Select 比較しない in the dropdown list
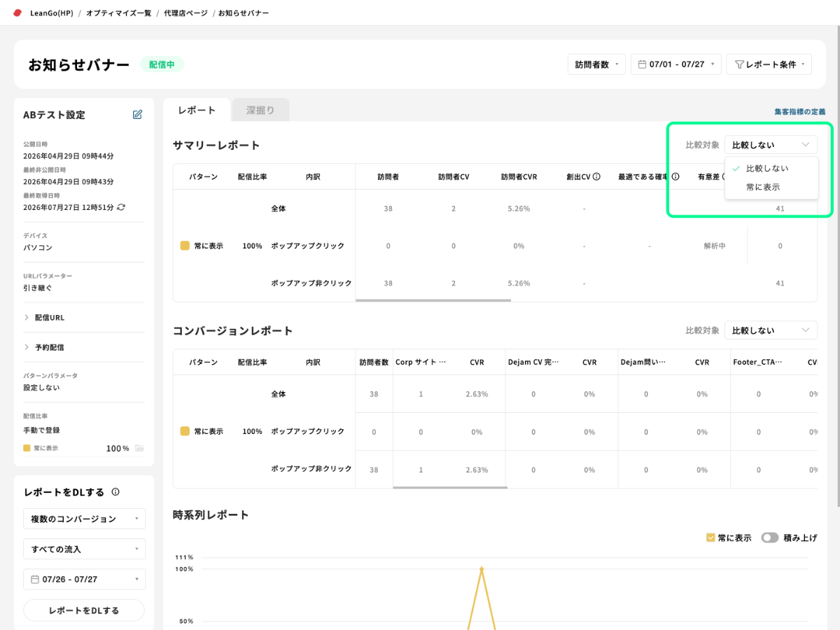 pyautogui.click(x=771, y=169)
